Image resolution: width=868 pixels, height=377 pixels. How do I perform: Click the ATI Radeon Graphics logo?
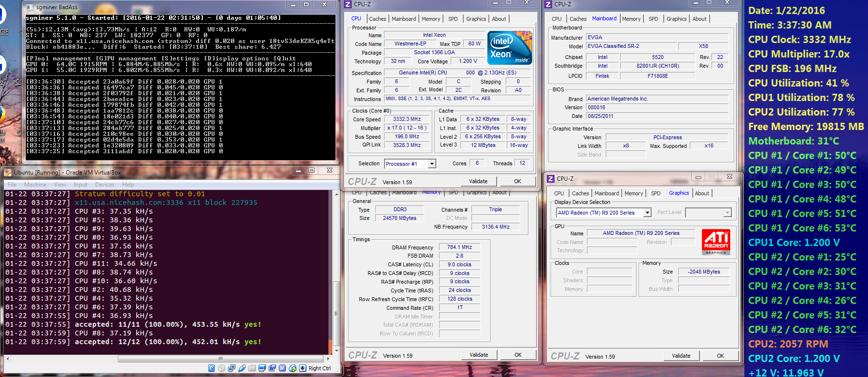(x=716, y=242)
